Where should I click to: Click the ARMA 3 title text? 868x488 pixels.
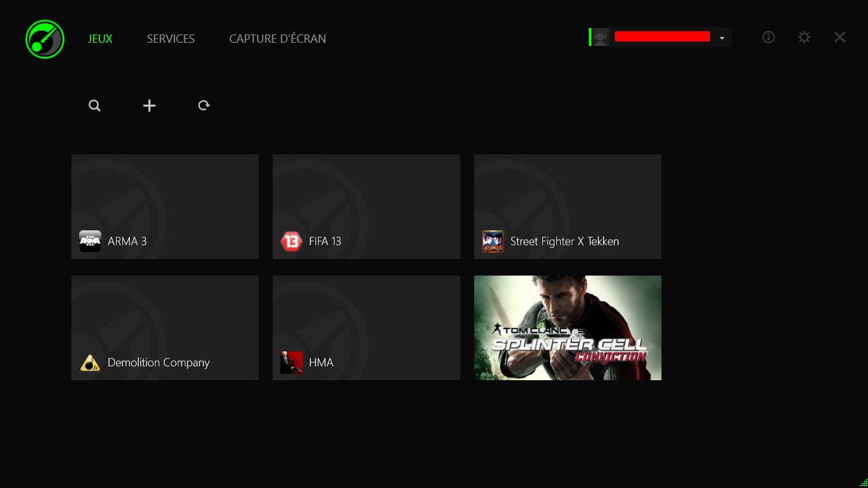click(x=127, y=241)
